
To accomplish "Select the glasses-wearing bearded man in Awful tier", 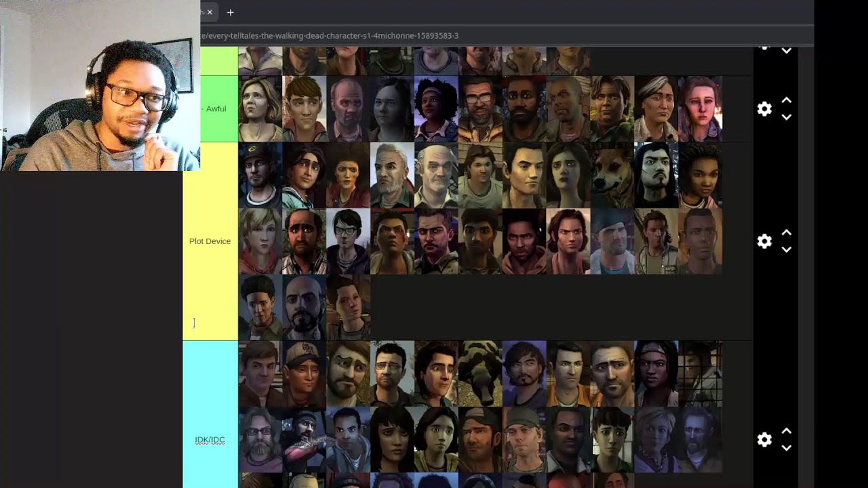I will [x=481, y=109].
